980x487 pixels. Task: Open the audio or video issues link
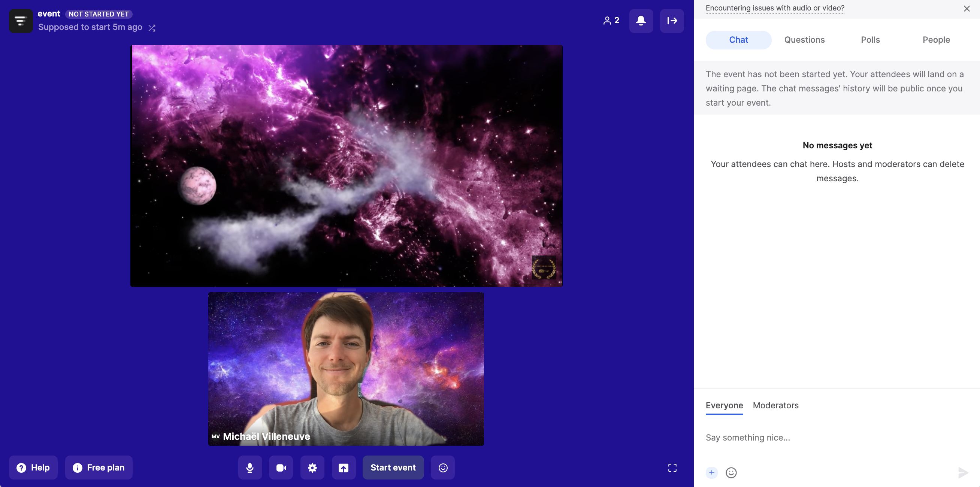click(775, 8)
